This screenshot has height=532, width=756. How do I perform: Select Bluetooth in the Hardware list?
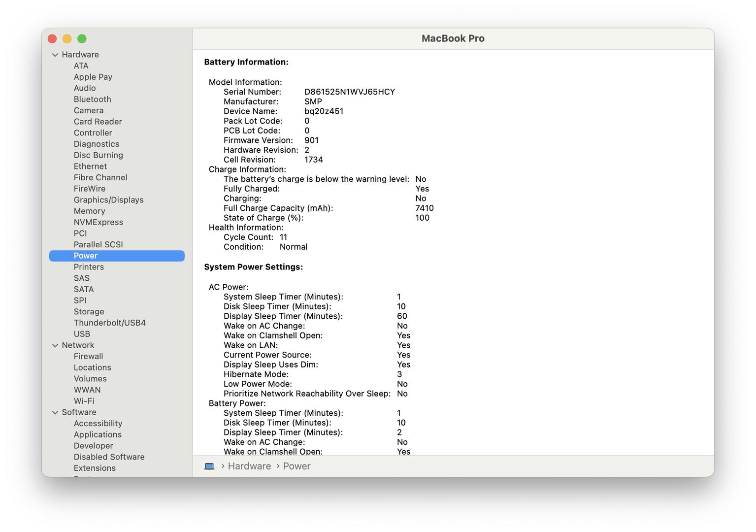click(92, 99)
